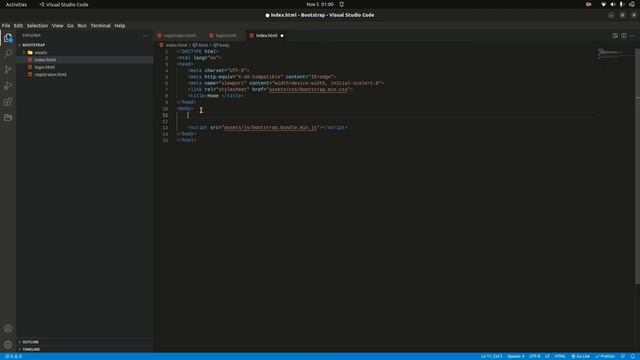Open the html breadcrumb dropdown
Screen dimensions: 640x360
coord(200,45)
